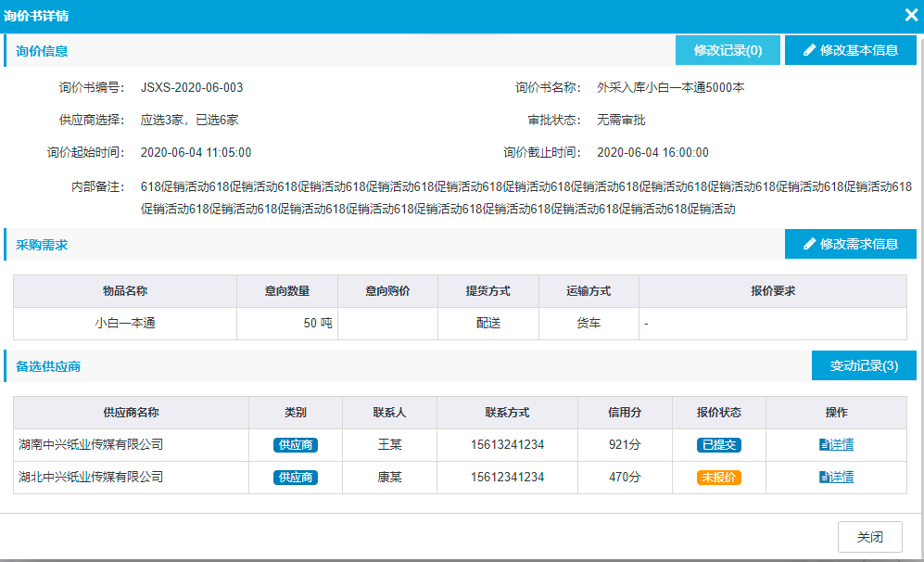Open 详情 for 湖北中兴纸业传媒有限公司

[x=836, y=478]
